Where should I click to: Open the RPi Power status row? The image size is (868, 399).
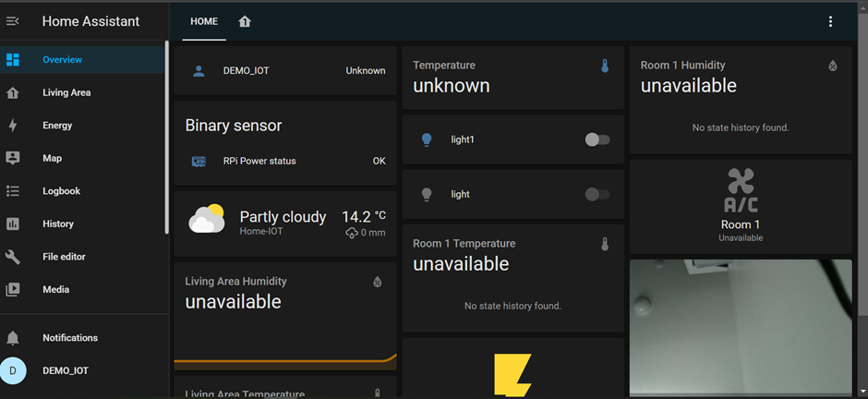(285, 161)
